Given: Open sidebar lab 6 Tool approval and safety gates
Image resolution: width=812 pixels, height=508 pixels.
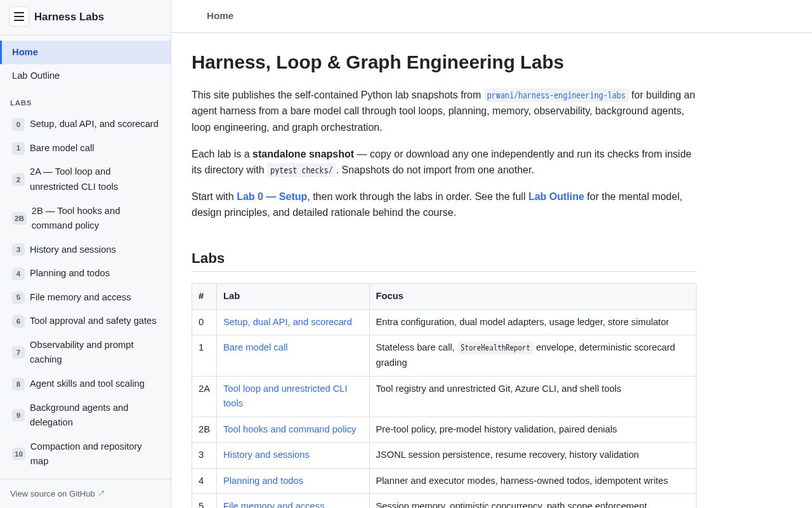Looking at the screenshot, I should pos(86,321).
